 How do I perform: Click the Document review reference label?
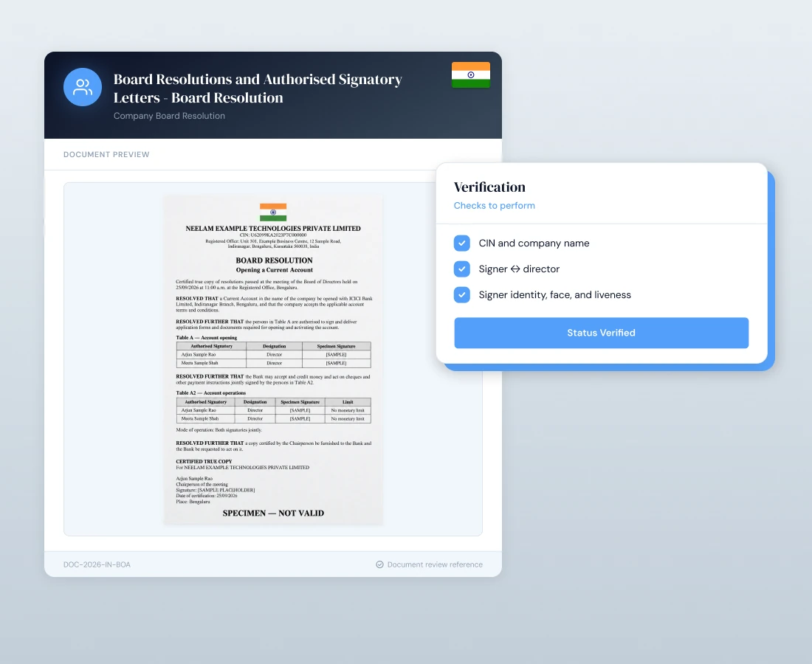pyautogui.click(x=435, y=564)
